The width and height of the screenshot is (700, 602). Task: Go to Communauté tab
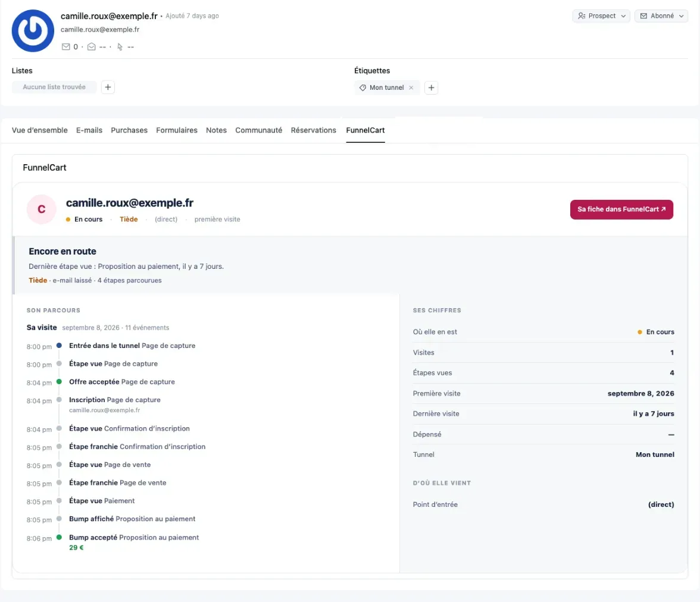[258, 130]
